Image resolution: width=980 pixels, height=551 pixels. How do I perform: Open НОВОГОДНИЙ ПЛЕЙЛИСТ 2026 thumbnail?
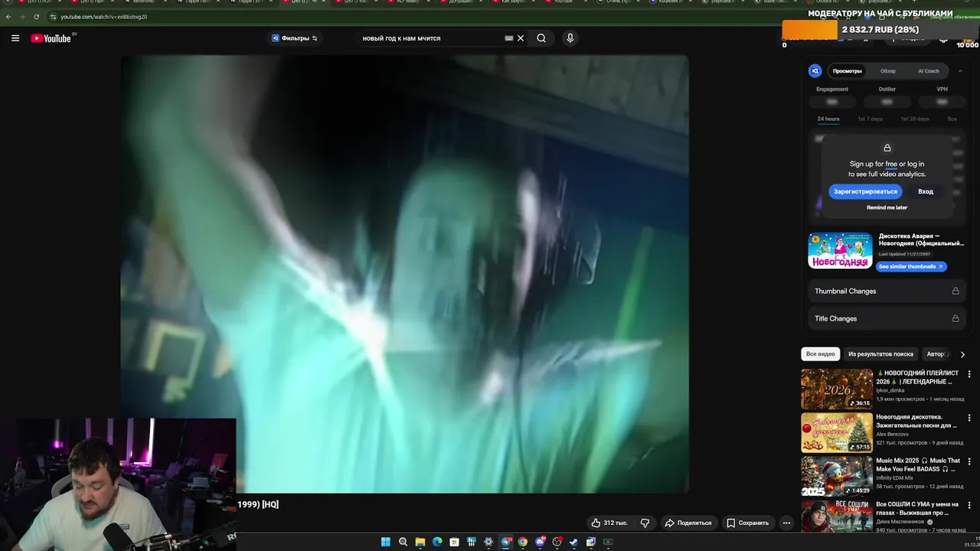pyautogui.click(x=837, y=389)
